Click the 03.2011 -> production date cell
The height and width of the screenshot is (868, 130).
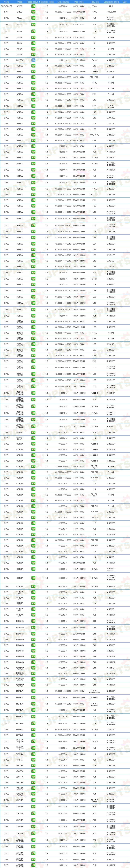tap(63, 6)
